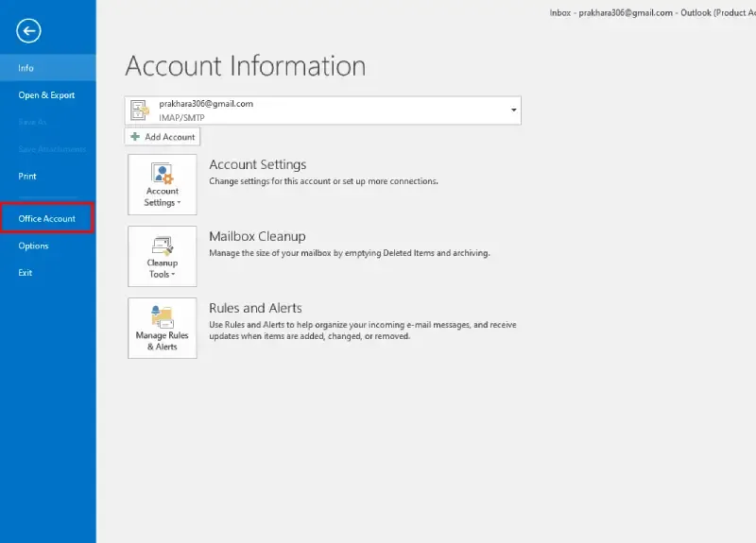The image size is (756, 543).
Task: Click Exit in the sidebar
Action: [26, 273]
